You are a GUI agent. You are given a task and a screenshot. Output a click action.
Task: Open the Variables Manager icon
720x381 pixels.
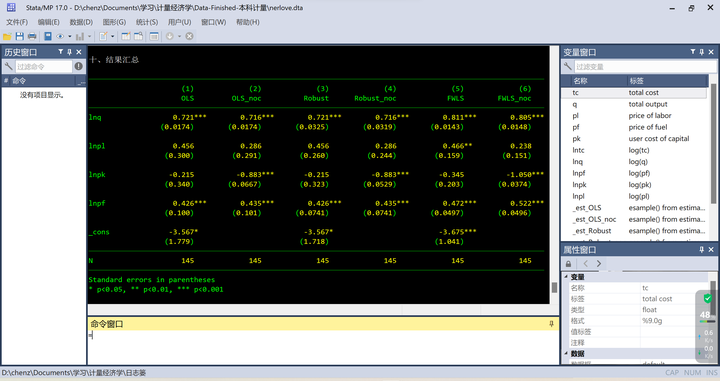point(154,36)
